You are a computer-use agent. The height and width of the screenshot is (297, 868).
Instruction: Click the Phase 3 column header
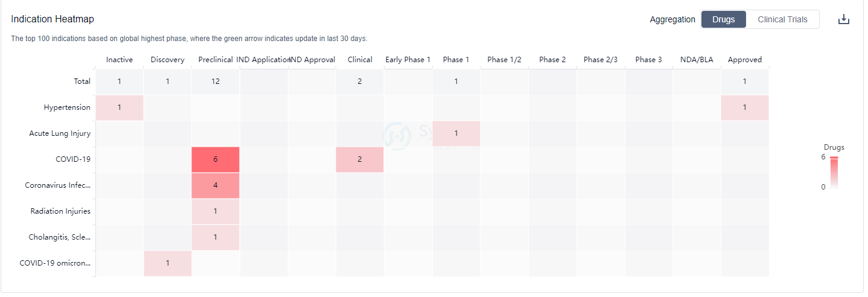coord(648,60)
